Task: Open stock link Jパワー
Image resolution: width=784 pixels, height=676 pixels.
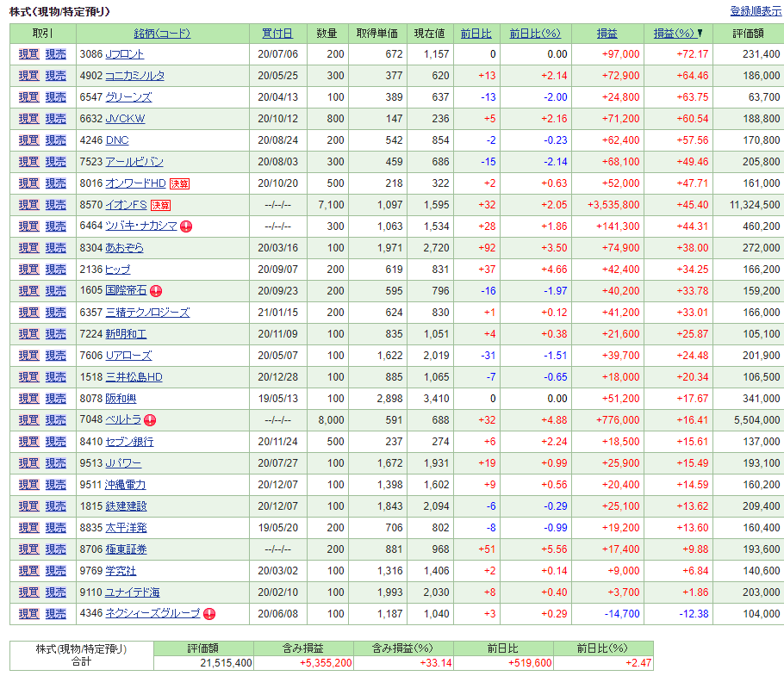Action: (123, 462)
